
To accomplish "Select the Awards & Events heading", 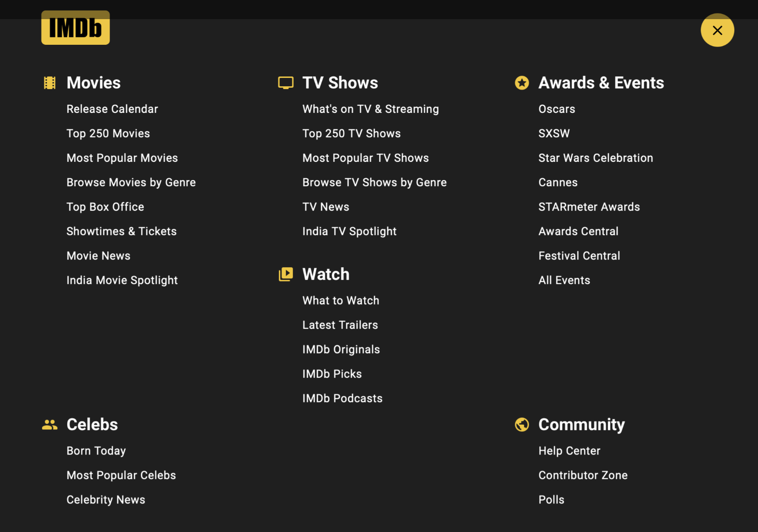I will tap(601, 83).
